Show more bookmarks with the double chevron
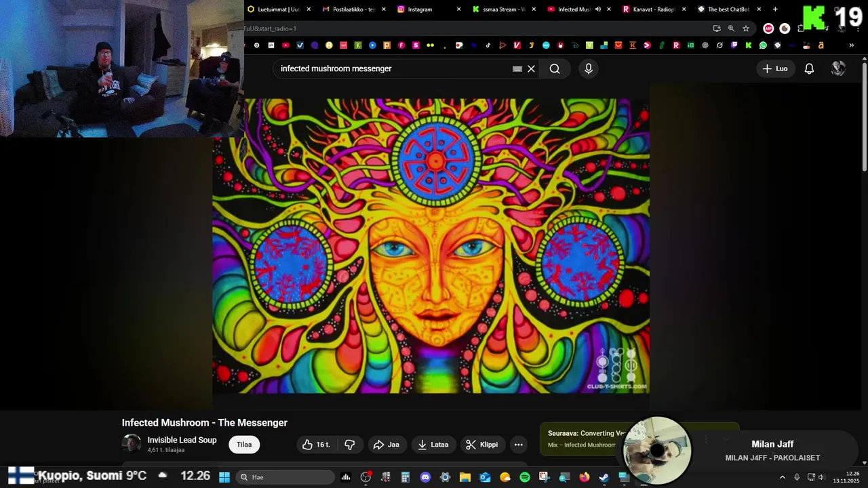The width and height of the screenshot is (868, 488). [852, 45]
